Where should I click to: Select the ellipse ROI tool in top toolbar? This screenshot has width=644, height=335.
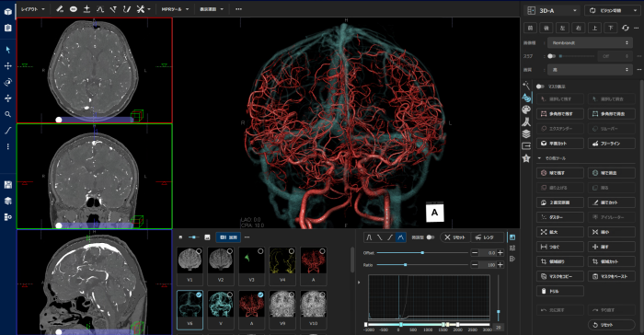click(x=73, y=8)
